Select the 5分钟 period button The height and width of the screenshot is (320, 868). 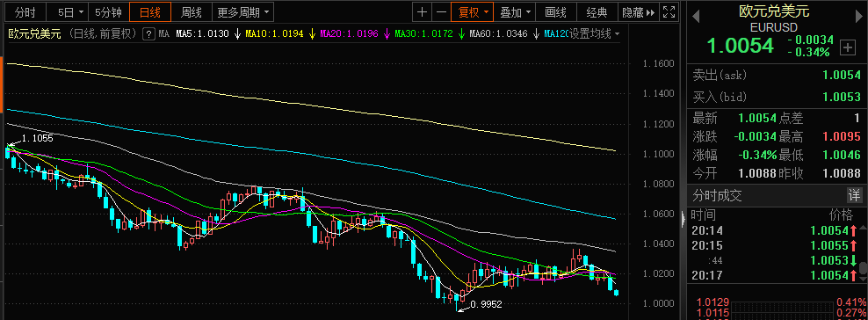click(109, 11)
